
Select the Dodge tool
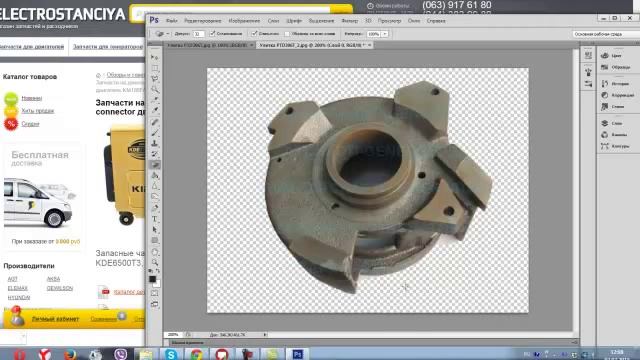(155, 196)
